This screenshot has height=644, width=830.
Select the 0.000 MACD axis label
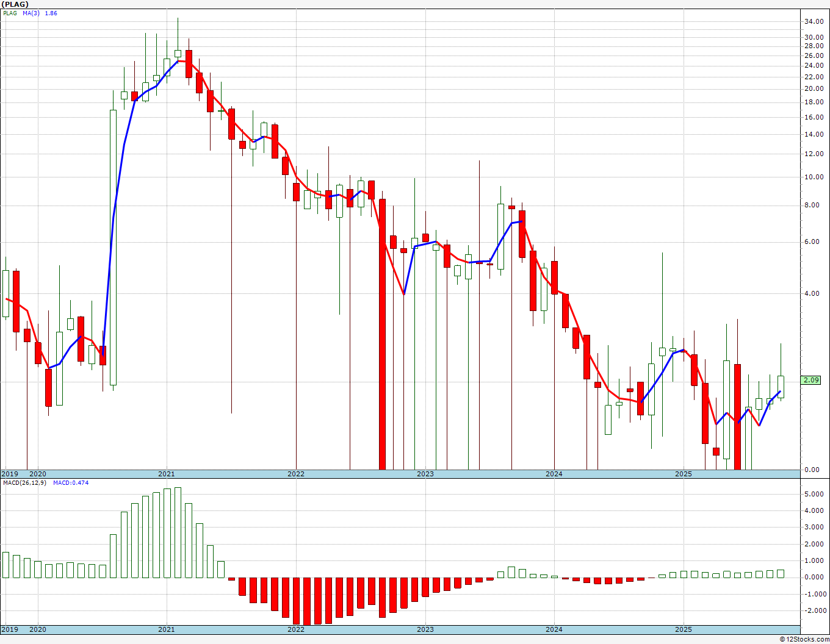814,578
